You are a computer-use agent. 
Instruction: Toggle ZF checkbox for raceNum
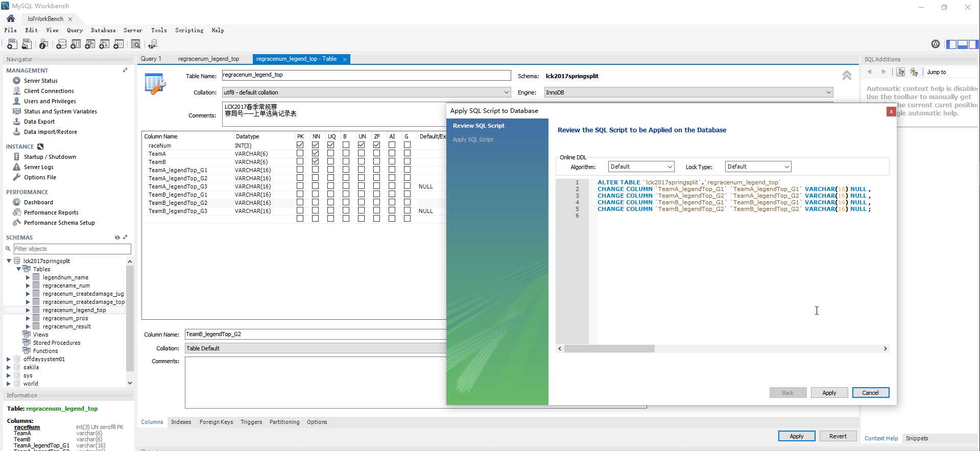(x=376, y=145)
